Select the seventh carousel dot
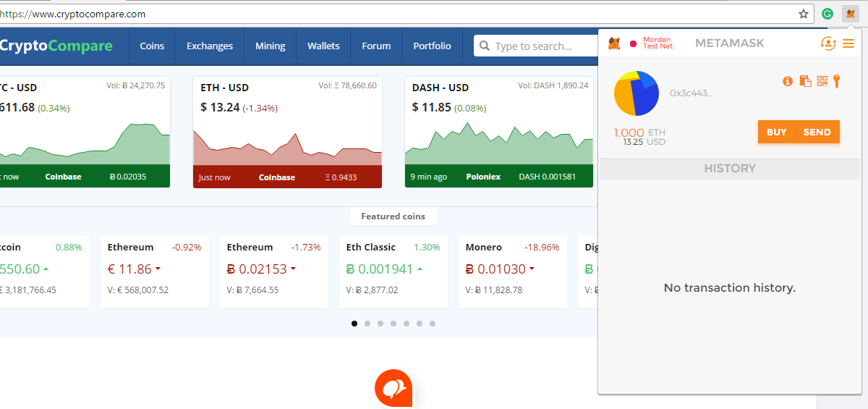The width and height of the screenshot is (868, 409). pyautogui.click(x=433, y=324)
